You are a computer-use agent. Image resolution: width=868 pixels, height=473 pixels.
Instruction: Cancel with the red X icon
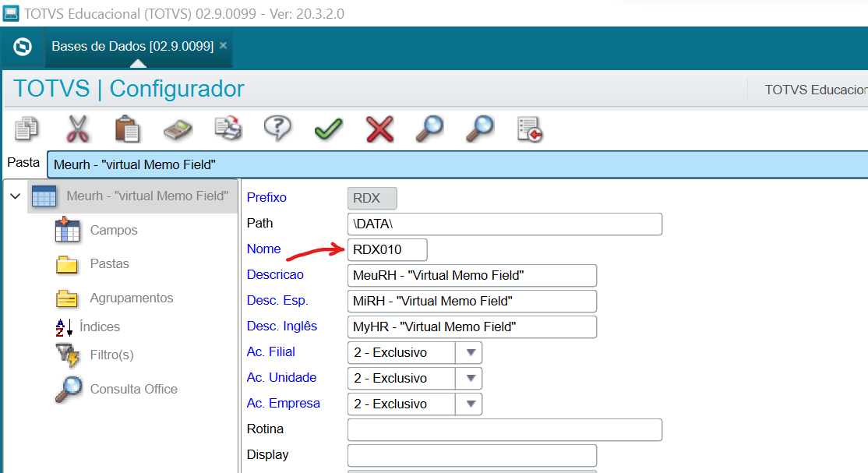pos(379,129)
